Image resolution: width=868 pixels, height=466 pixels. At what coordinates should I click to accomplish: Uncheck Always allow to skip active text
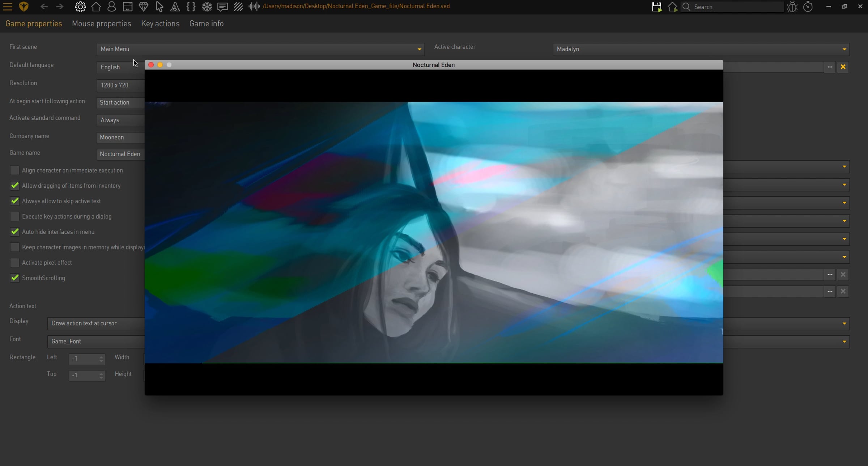pyautogui.click(x=14, y=201)
